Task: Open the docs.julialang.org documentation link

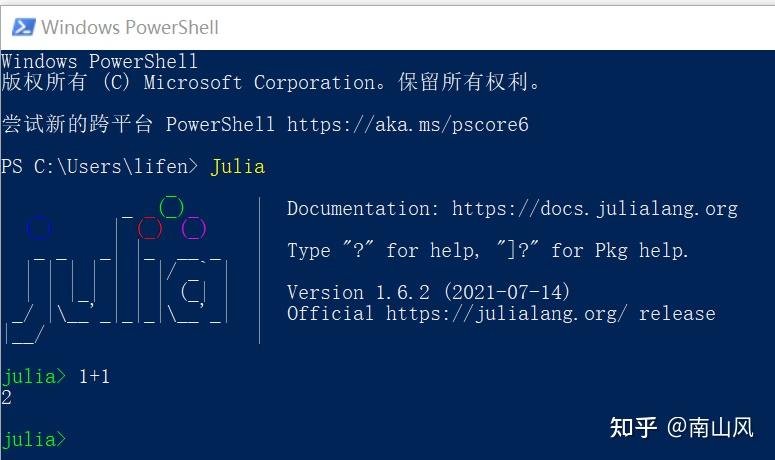Action: [595, 209]
